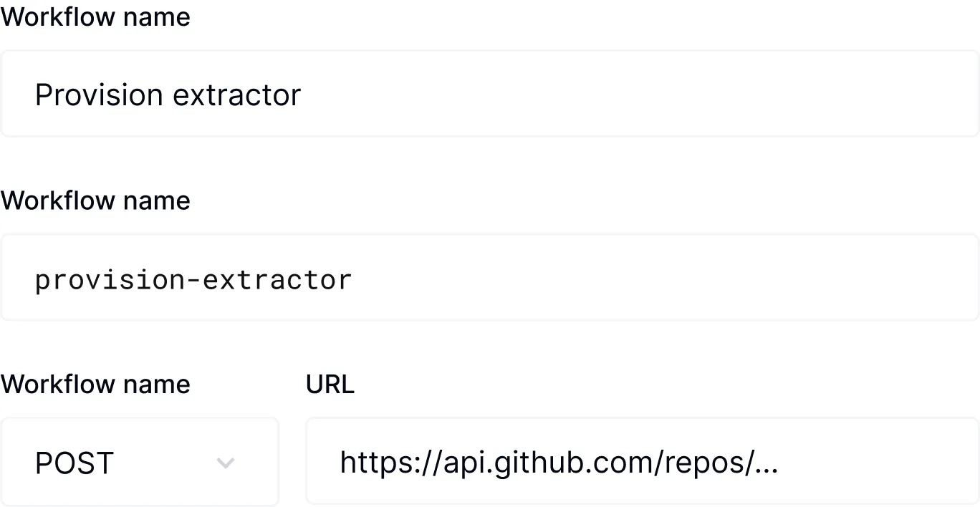Open the POST method dropdown
The height and width of the screenshot is (507, 980).
[140, 463]
